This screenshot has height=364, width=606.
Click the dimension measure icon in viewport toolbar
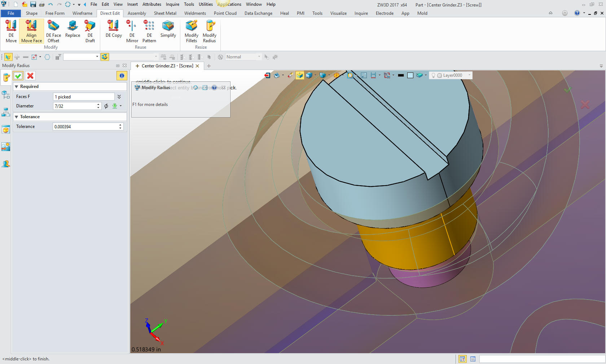click(x=373, y=75)
